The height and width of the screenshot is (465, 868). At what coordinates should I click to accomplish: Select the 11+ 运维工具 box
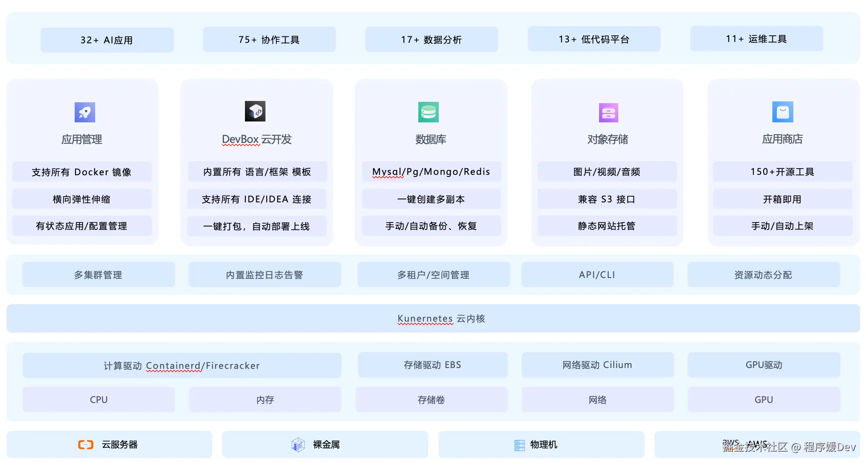point(757,39)
